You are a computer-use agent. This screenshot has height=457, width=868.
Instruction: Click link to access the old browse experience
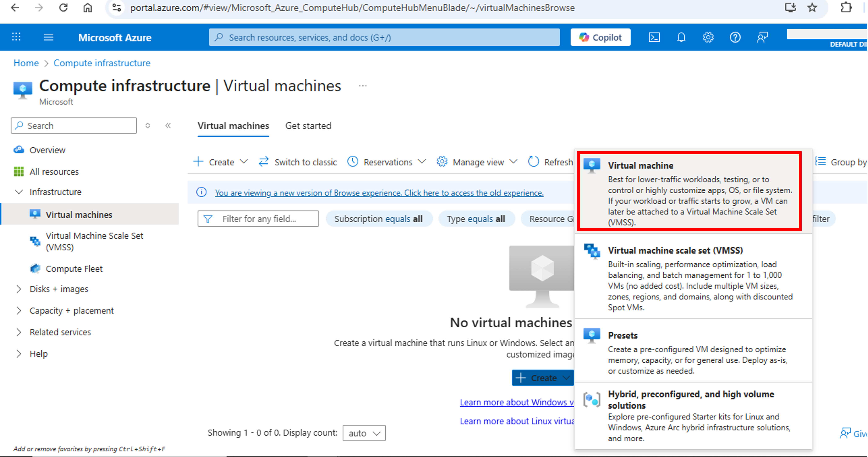379,193
